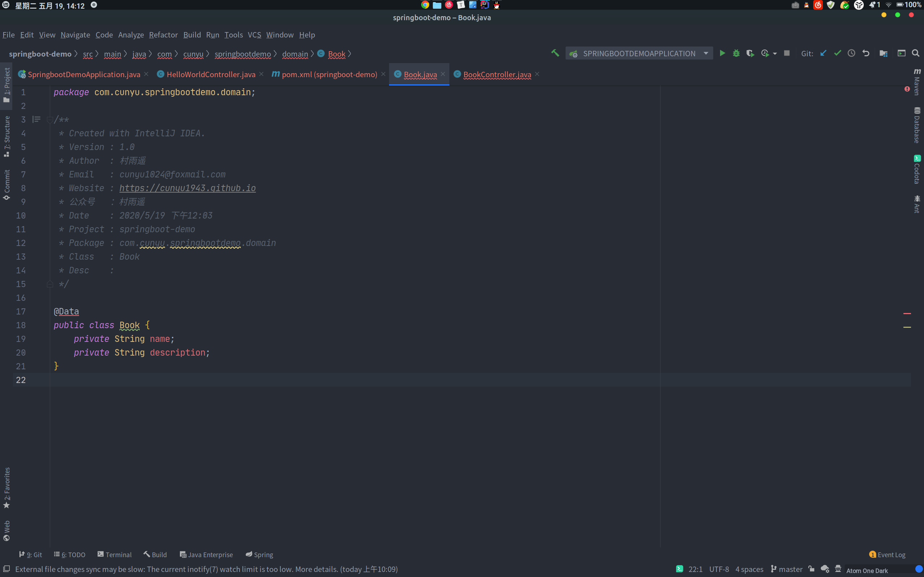Toggle read-only lock icon in status bar
The image size is (924, 577).
[811, 569]
